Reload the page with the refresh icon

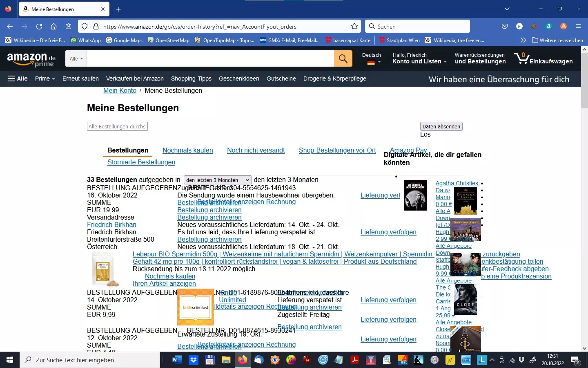(39, 27)
